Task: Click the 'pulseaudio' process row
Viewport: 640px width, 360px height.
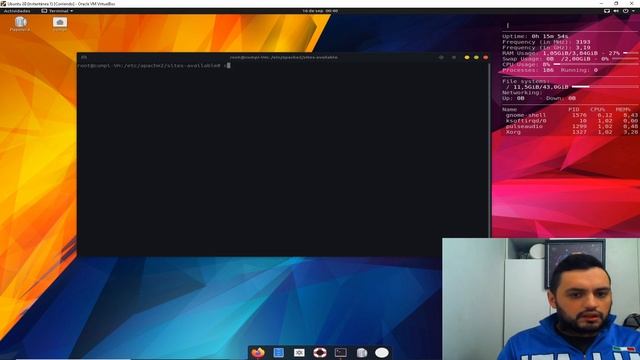Action: [x=571, y=127]
